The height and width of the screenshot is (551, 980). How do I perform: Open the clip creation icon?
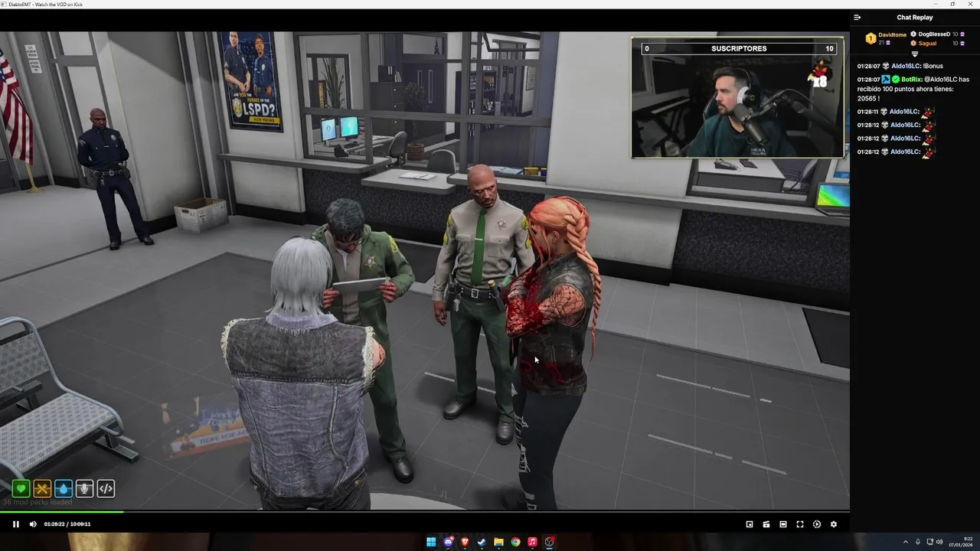click(766, 524)
